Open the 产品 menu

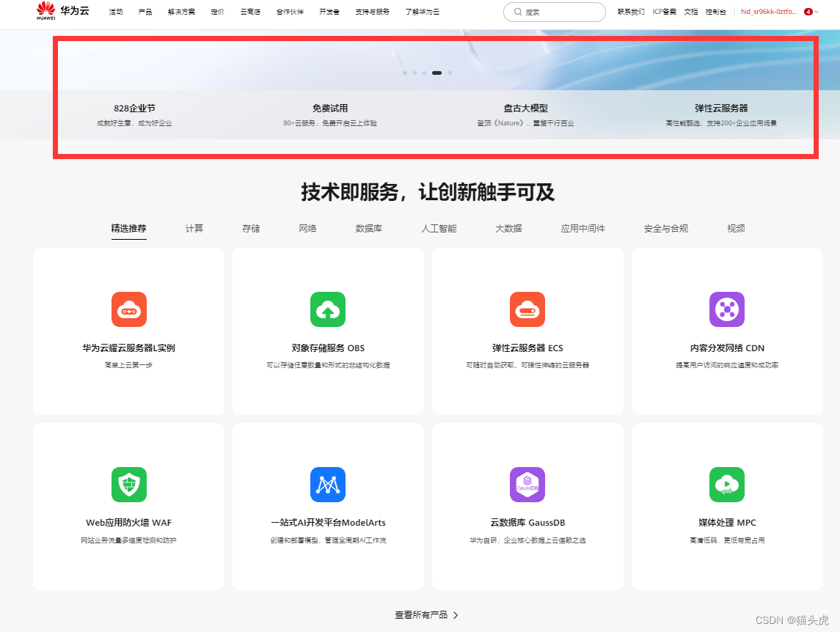point(145,12)
